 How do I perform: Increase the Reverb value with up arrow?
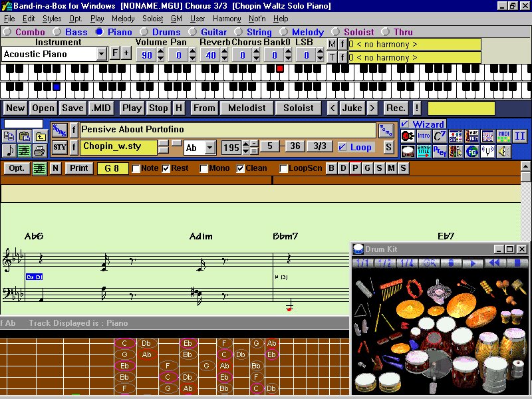[x=224, y=51]
